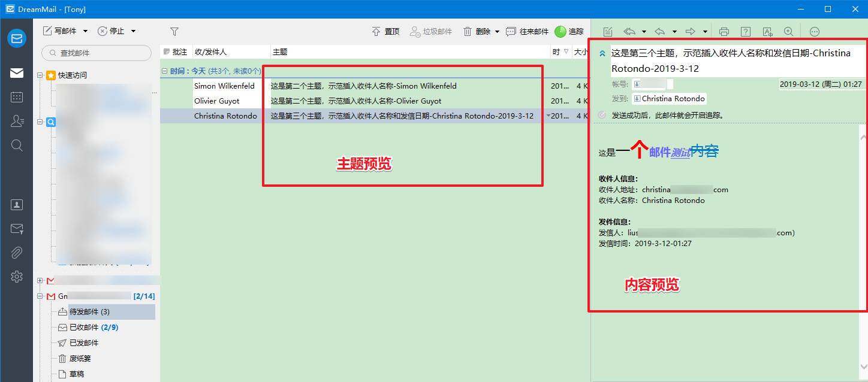Click the 往来邮件 button in toolbar
Viewport: 868px width, 382px height.
[x=527, y=31]
